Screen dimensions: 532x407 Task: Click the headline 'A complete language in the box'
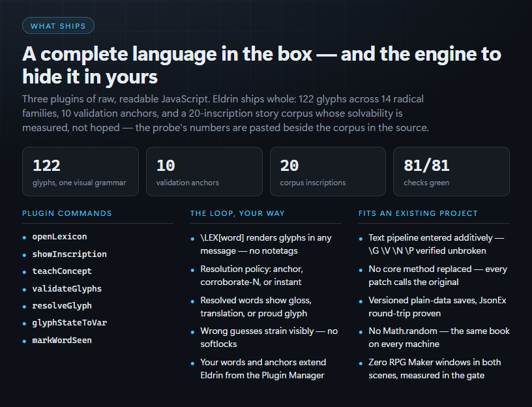click(261, 65)
